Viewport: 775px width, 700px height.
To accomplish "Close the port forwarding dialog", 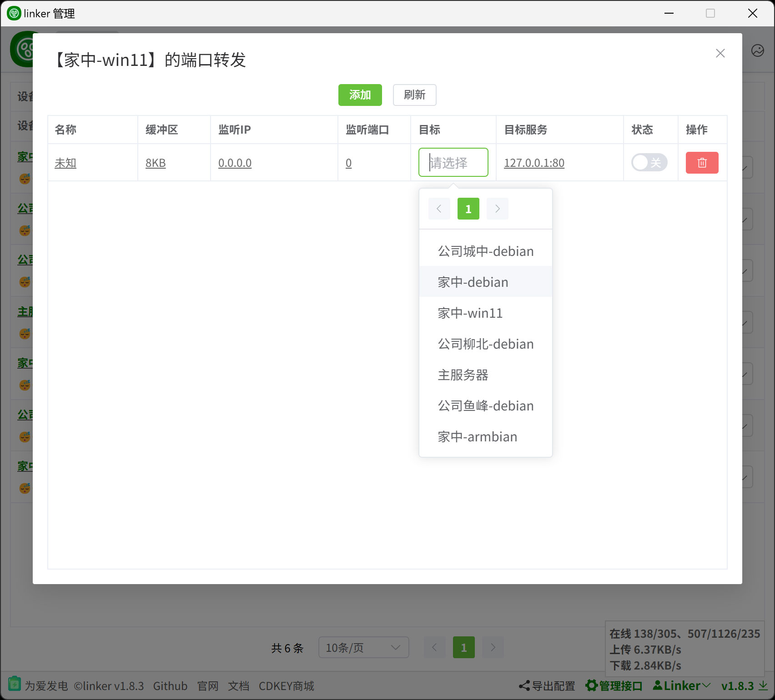I will click(720, 54).
